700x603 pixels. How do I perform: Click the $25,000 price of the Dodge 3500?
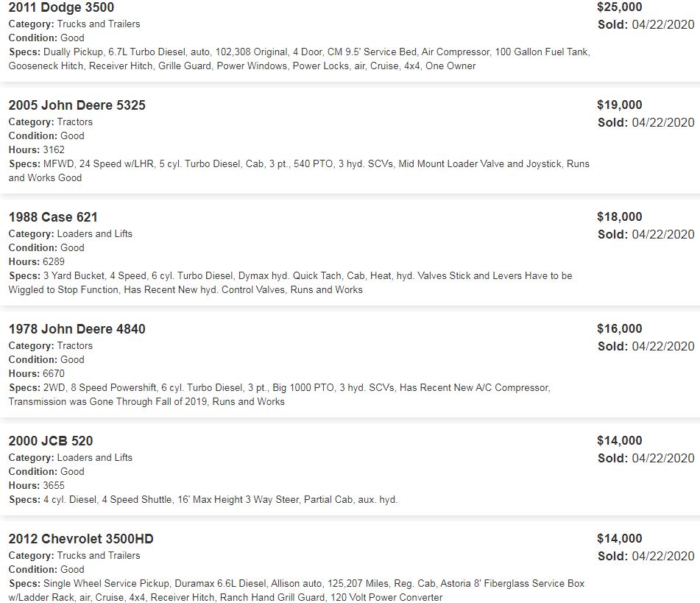[x=619, y=7]
